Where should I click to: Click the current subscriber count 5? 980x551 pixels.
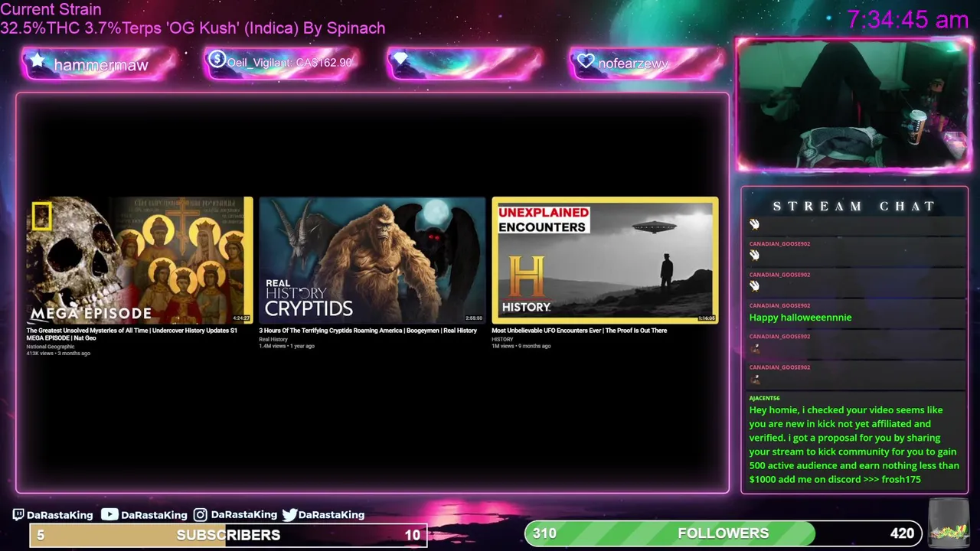(x=41, y=535)
